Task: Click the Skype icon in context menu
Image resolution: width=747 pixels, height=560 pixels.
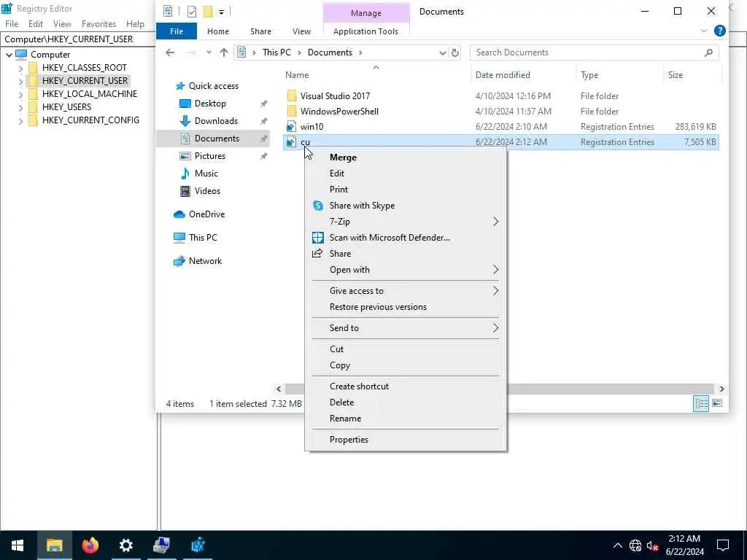Action: (x=318, y=206)
